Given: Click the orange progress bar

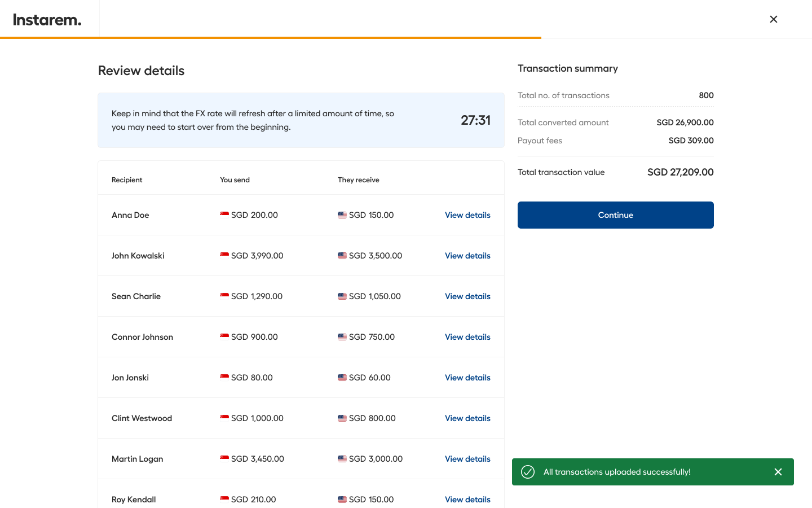Looking at the screenshot, I should coord(271,38).
